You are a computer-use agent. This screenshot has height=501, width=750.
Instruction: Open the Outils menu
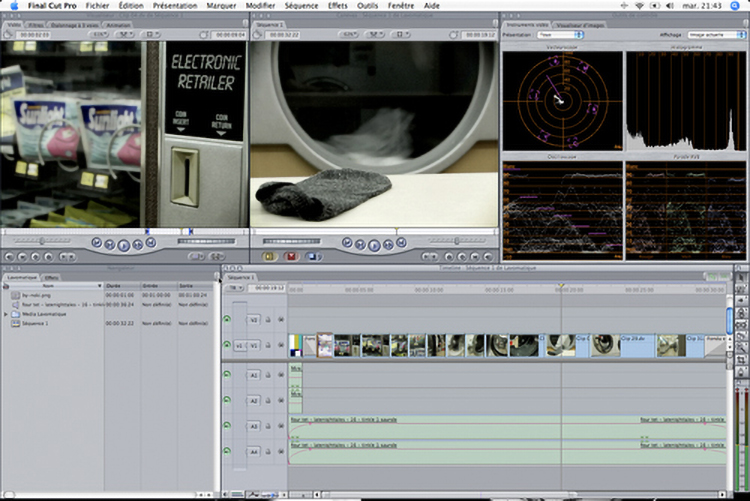[x=367, y=6]
